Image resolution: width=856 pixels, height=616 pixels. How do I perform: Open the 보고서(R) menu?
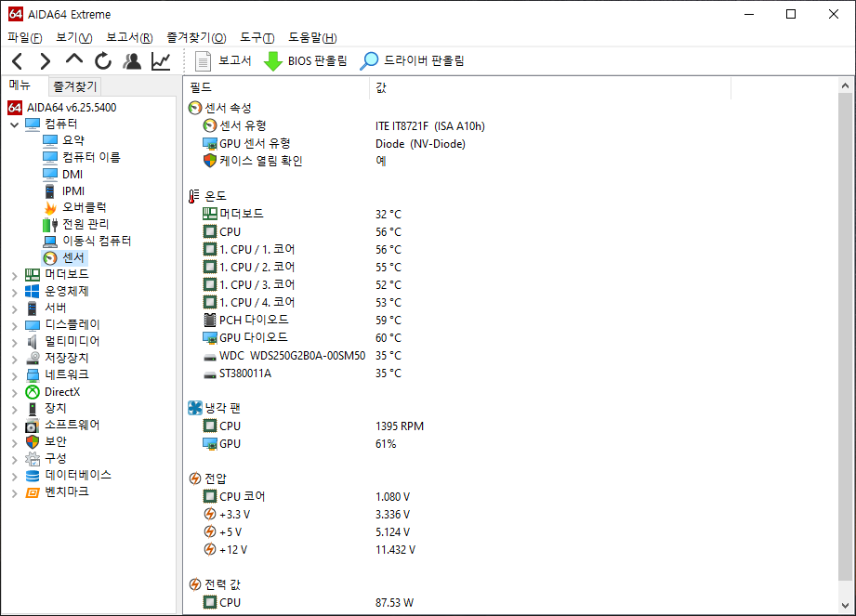point(129,38)
